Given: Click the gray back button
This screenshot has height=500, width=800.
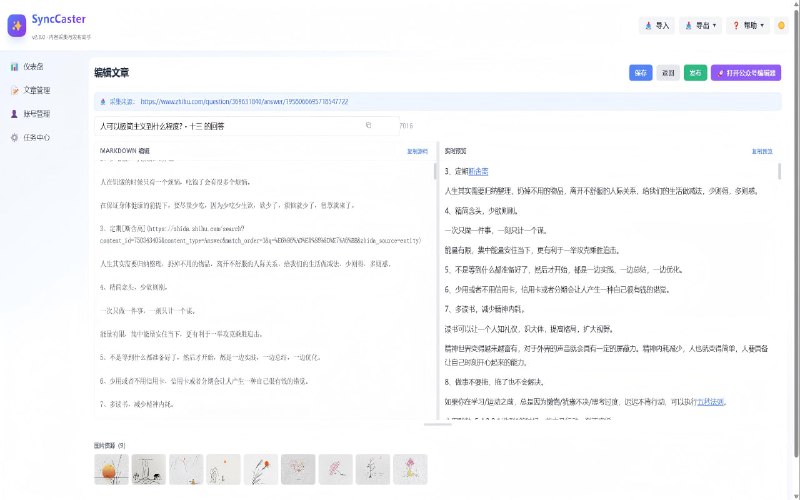Looking at the screenshot, I should 668,73.
